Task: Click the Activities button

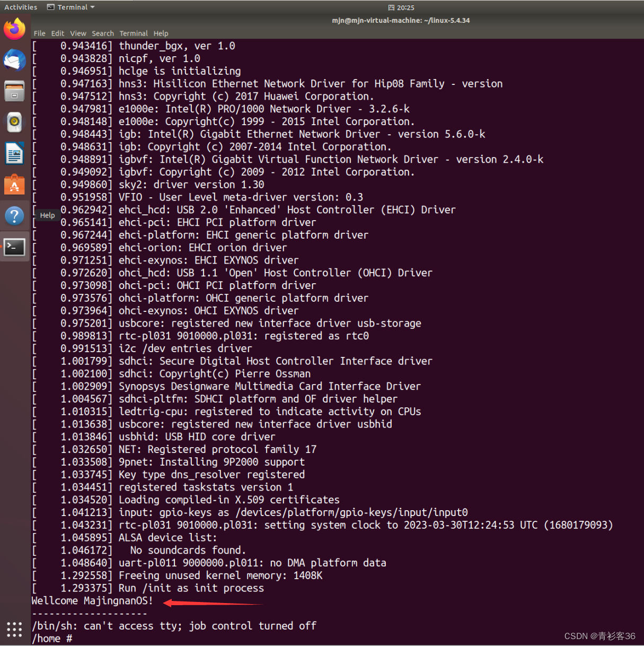Action: (x=21, y=7)
